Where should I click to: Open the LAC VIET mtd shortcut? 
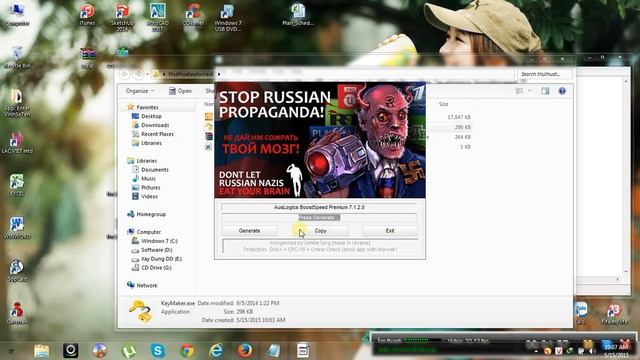(x=17, y=142)
